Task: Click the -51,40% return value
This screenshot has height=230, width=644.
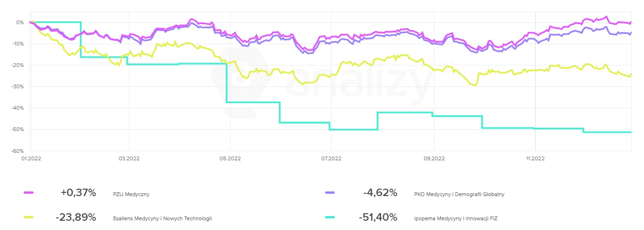Action: 378,217
